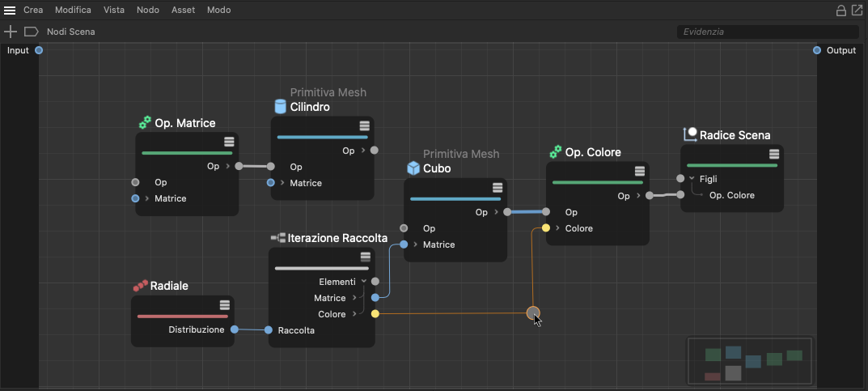Click the blue Matrice input port on Cubo
This screenshot has width=868, height=391.
point(404,244)
